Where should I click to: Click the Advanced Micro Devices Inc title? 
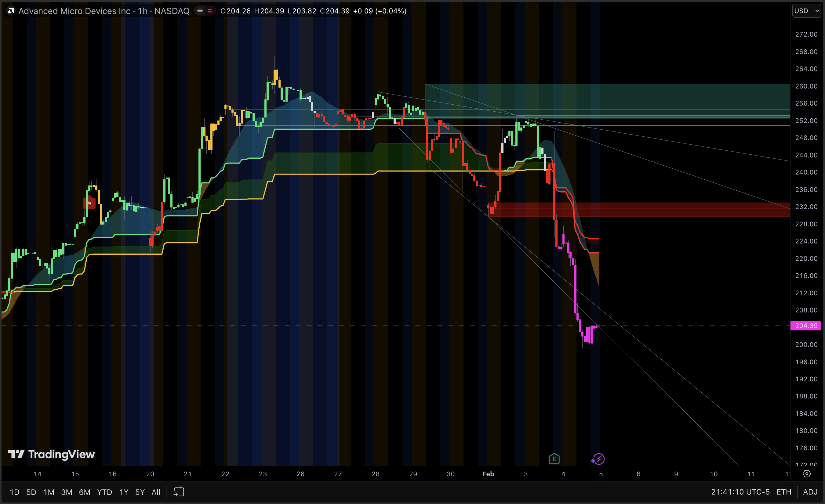click(74, 11)
